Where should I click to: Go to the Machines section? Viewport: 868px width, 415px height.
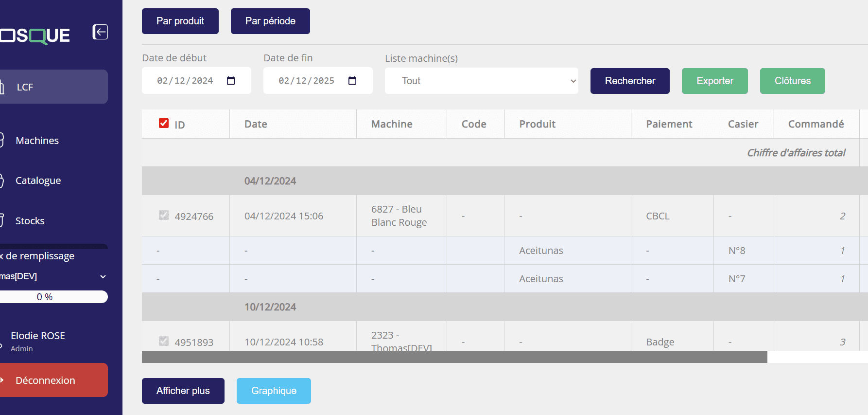click(x=37, y=141)
